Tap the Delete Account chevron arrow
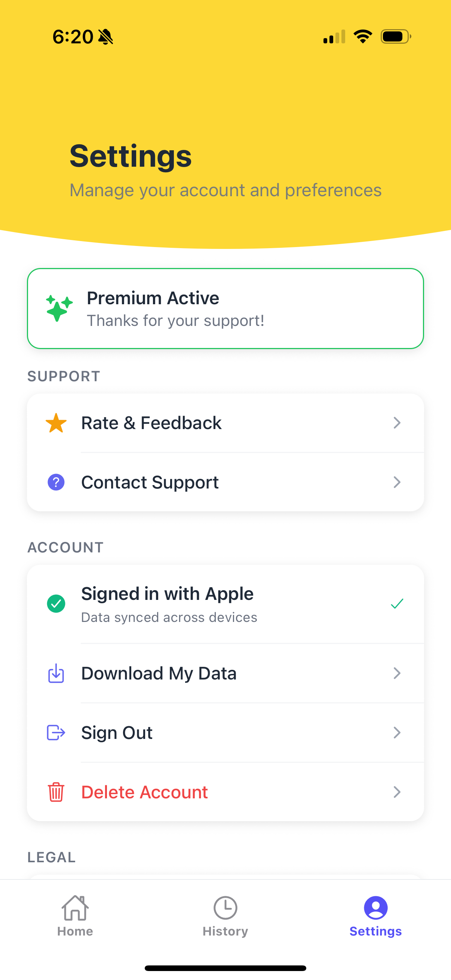 point(397,792)
